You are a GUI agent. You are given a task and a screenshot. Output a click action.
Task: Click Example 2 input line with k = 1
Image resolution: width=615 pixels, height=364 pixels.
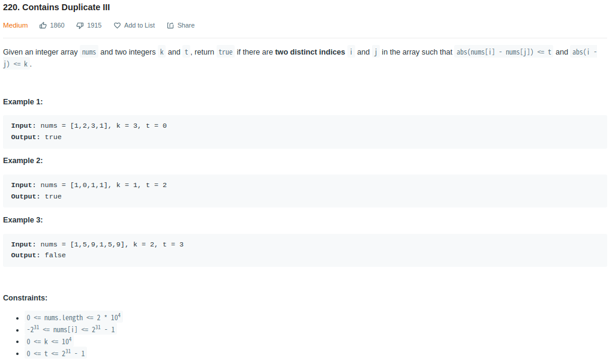pos(89,185)
